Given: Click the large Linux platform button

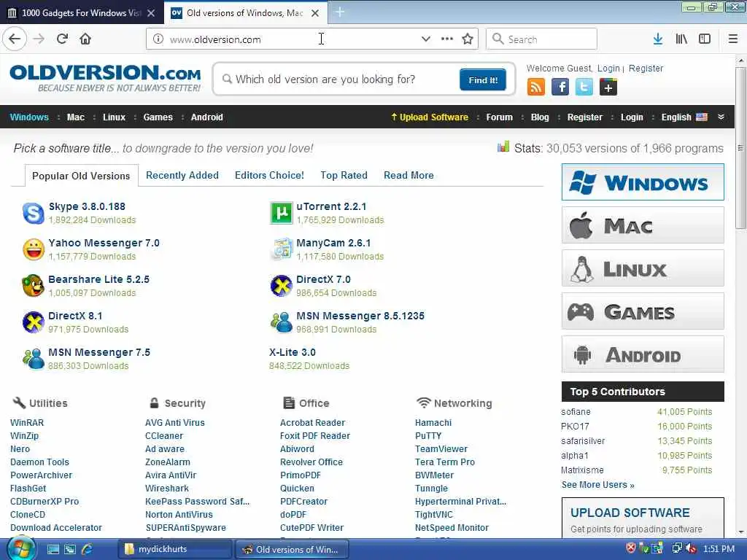Looking at the screenshot, I should 643,268.
